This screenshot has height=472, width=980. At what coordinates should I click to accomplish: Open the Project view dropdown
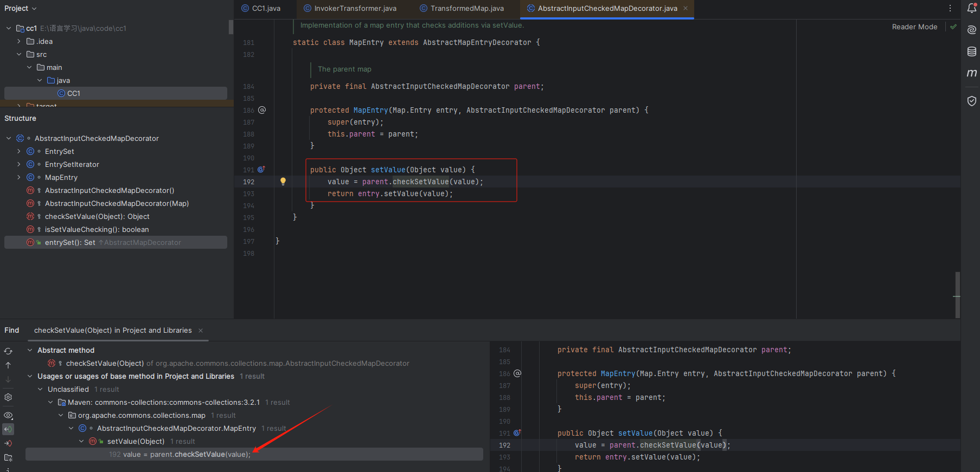tap(21, 8)
